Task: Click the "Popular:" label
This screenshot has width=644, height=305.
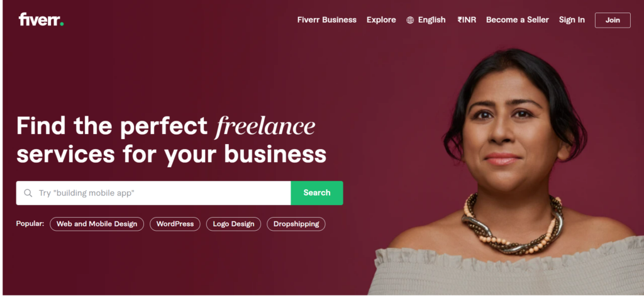Action: tap(30, 224)
